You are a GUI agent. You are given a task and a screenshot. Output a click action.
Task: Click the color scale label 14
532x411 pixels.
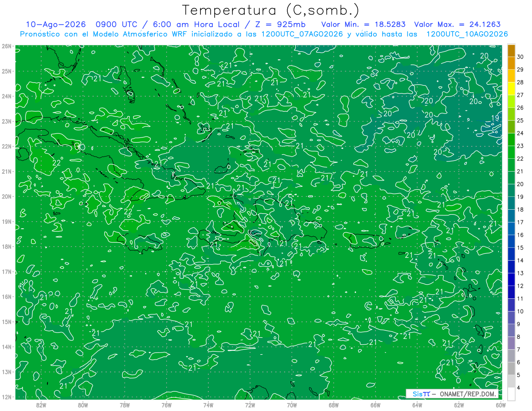[x=520, y=260]
